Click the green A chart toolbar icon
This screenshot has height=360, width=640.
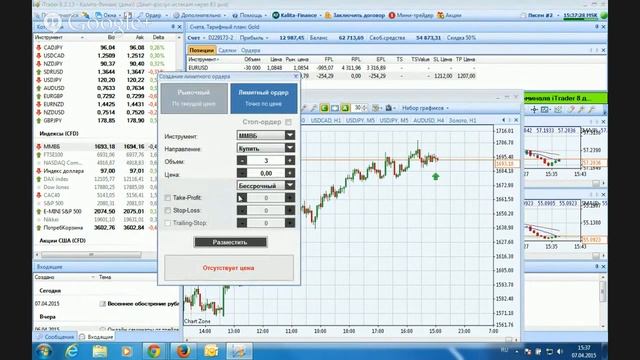345,108
